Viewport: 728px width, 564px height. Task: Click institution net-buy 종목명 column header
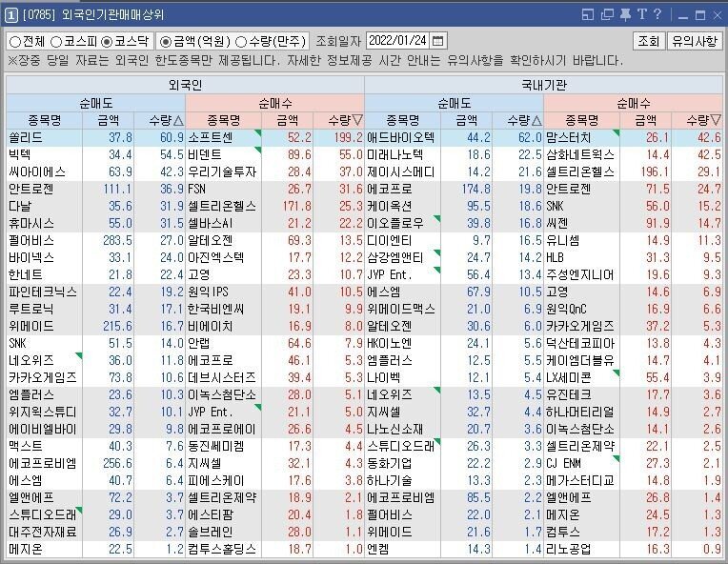click(x=582, y=121)
